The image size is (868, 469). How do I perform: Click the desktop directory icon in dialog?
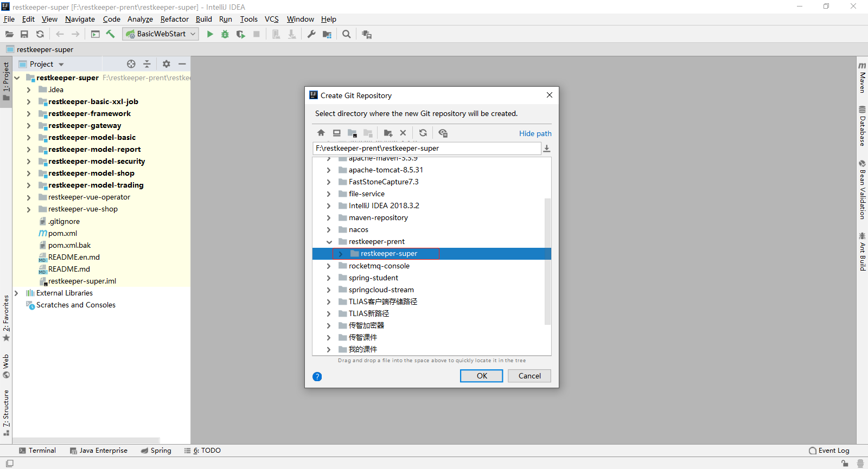337,133
